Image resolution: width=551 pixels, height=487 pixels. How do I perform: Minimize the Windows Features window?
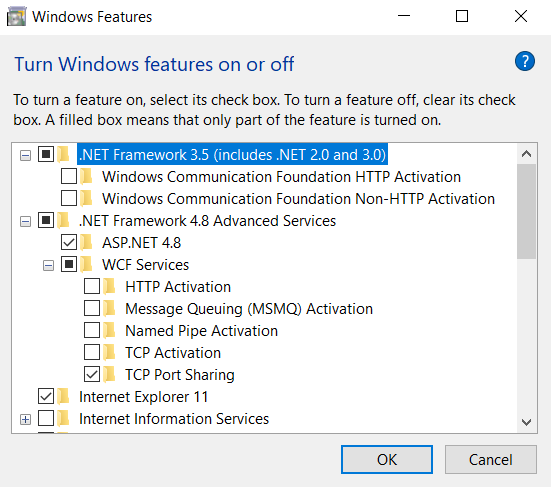[x=404, y=16]
